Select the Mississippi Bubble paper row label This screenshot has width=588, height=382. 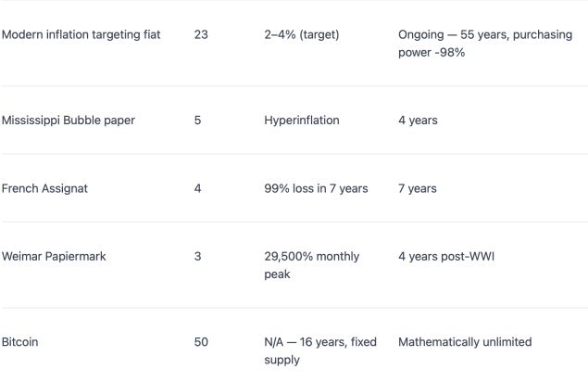(69, 121)
